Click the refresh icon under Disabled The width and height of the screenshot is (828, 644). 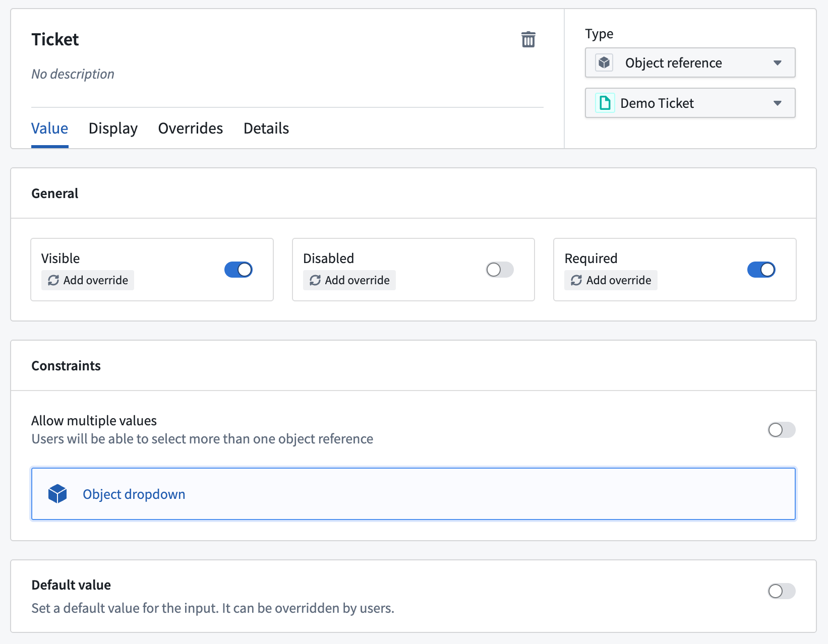click(x=315, y=280)
